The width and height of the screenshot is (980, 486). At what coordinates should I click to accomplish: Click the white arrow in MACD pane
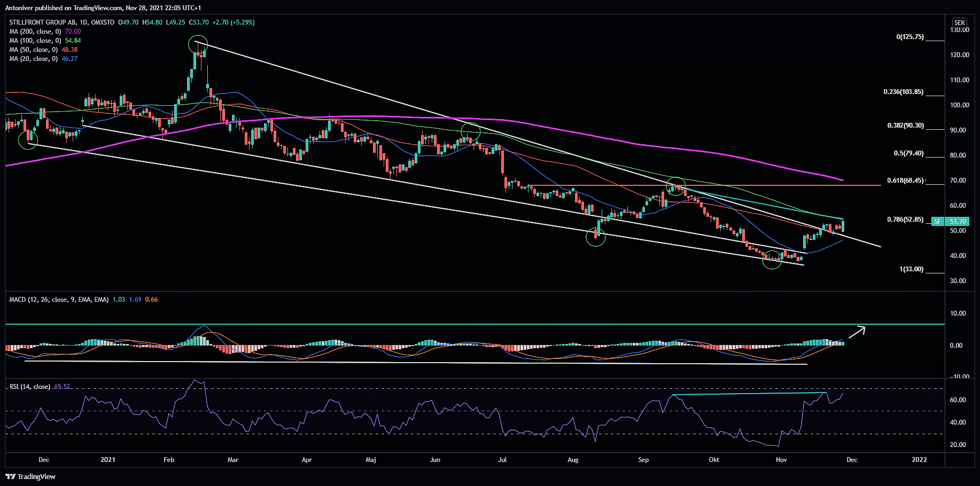click(857, 331)
